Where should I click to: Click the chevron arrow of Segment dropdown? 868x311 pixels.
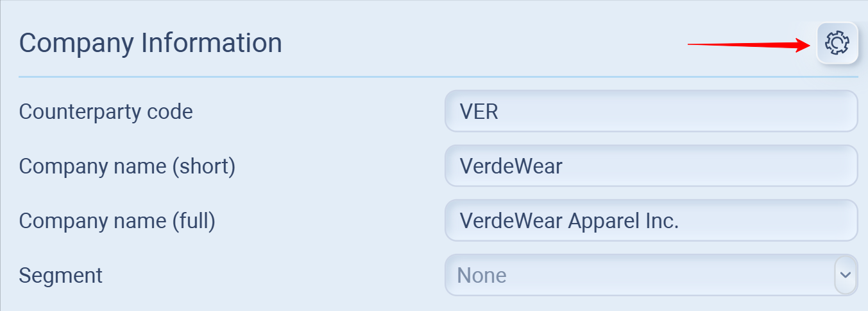coord(846,275)
